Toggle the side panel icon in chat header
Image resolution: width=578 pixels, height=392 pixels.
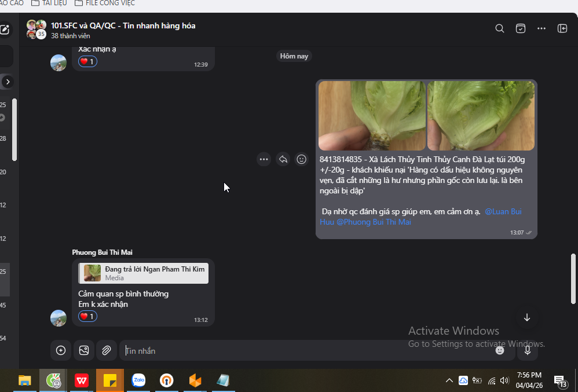(x=562, y=28)
